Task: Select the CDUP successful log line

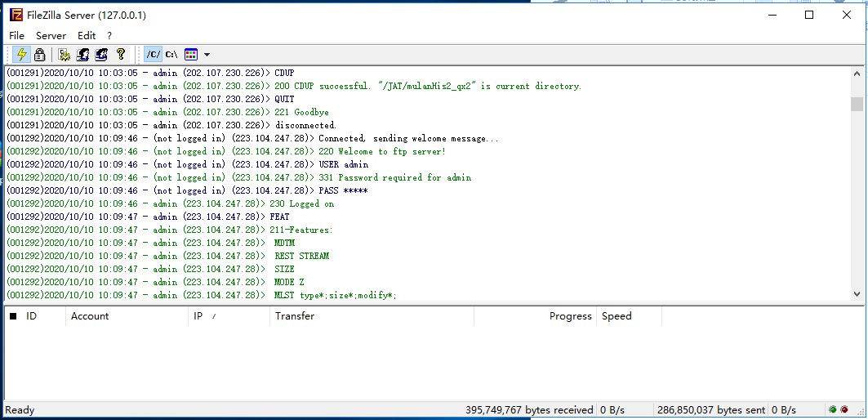Action: click(294, 86)
